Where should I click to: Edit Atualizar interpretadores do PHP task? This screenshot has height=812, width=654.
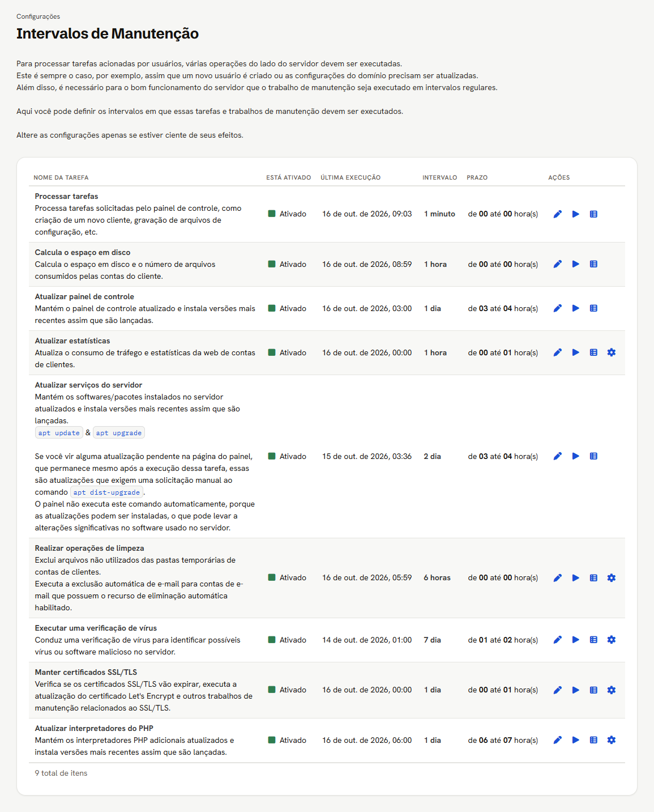558,740
